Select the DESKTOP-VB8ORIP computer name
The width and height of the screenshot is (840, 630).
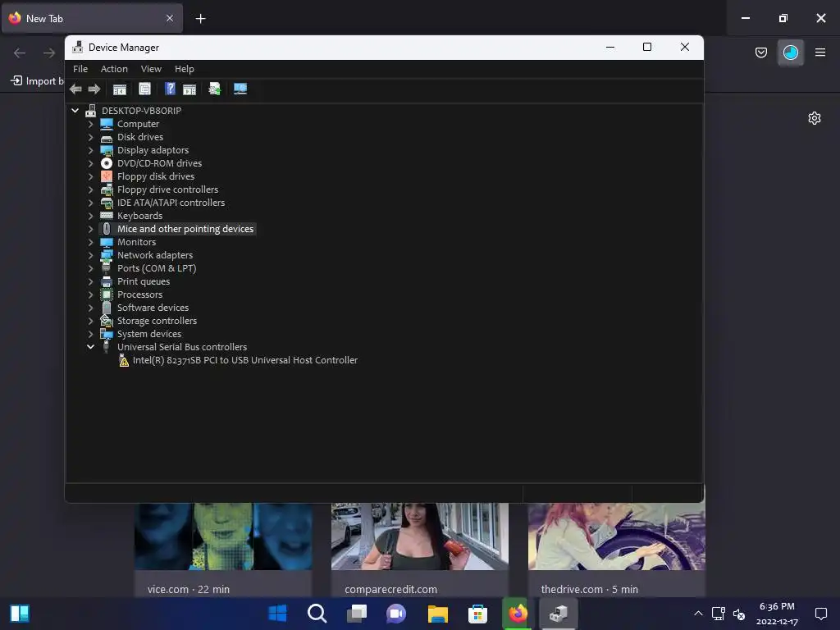coord(141,111)
